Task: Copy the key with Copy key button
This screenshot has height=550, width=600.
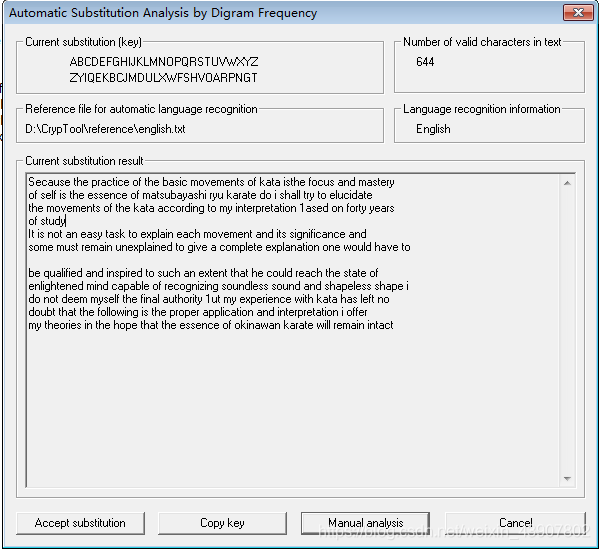Action: (x=222, y=523)
